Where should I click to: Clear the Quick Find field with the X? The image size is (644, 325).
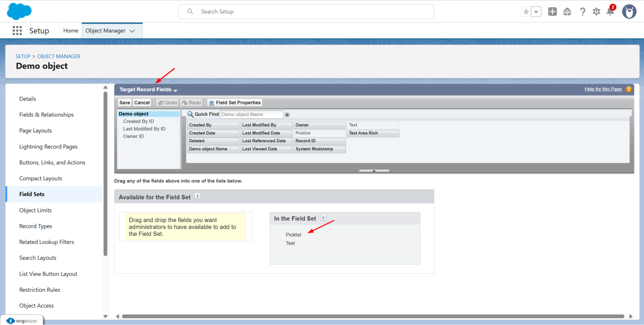click(x=287, y=115)
